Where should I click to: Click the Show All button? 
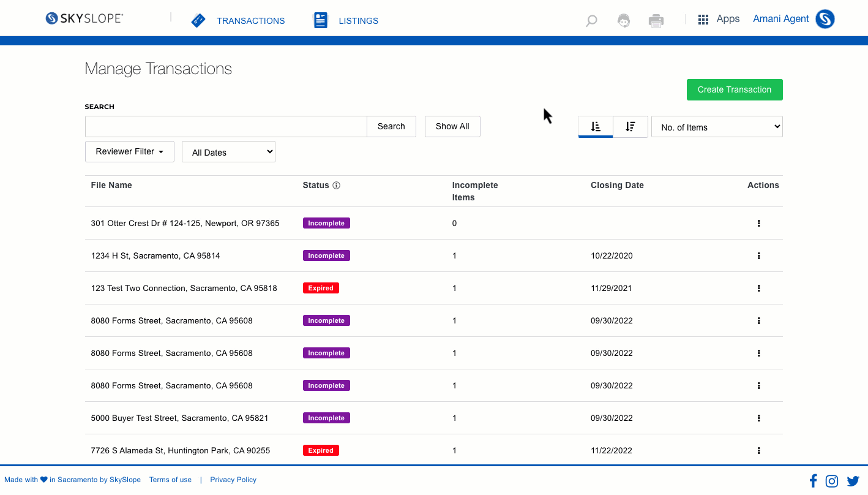(x=452, y=126)
